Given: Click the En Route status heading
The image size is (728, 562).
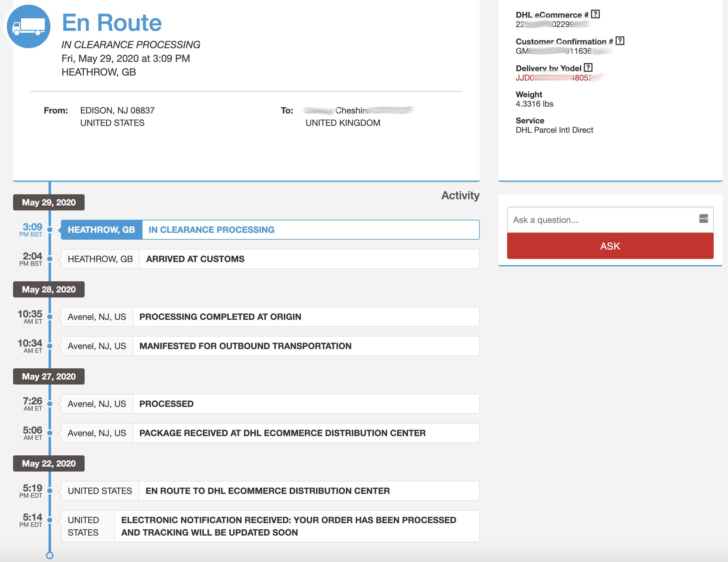Looking at the screenshot, I should 112,23.
